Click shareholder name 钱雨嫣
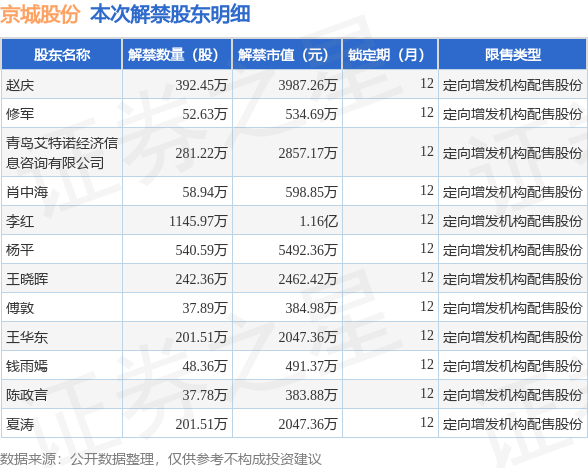Image resolution: width=588 pixels, height=468 pixels. coord(27,366)
